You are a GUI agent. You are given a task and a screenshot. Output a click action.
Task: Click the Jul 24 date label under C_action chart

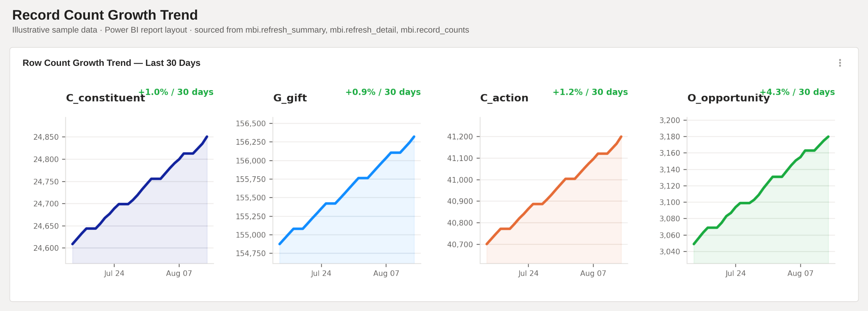[528, 273]
